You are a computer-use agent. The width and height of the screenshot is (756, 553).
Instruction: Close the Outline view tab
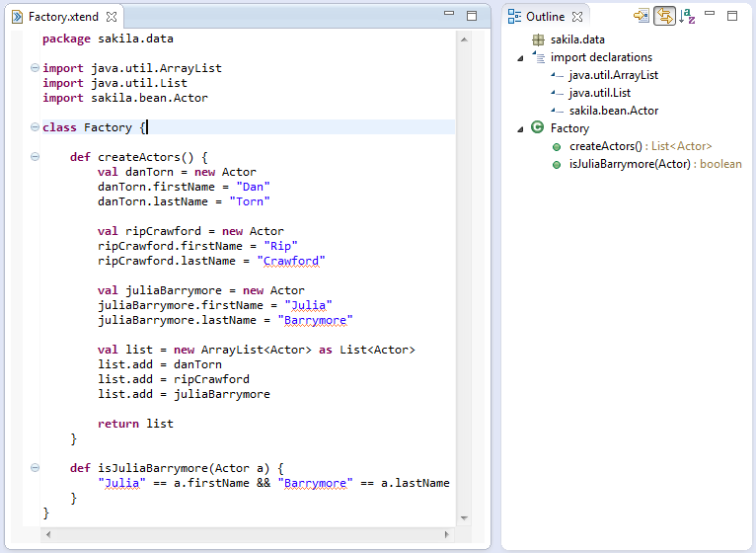click(x=578, y=17)
